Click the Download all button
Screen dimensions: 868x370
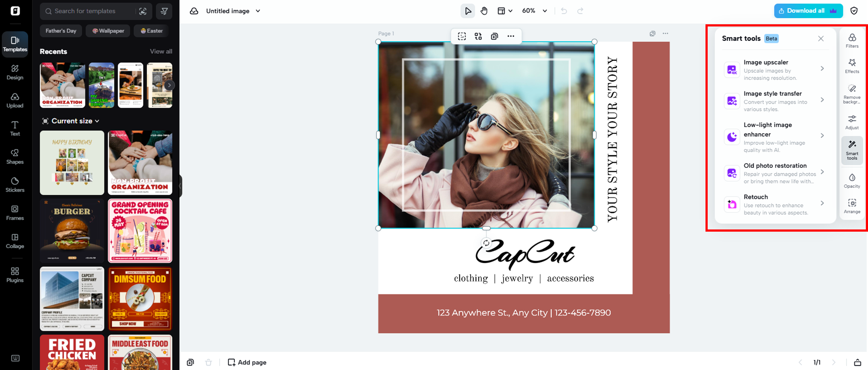(x=808, y=11)
